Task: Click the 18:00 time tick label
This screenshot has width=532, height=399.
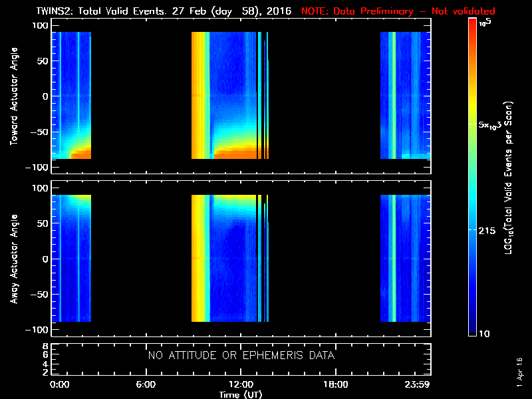Action: tap(335, 385)
